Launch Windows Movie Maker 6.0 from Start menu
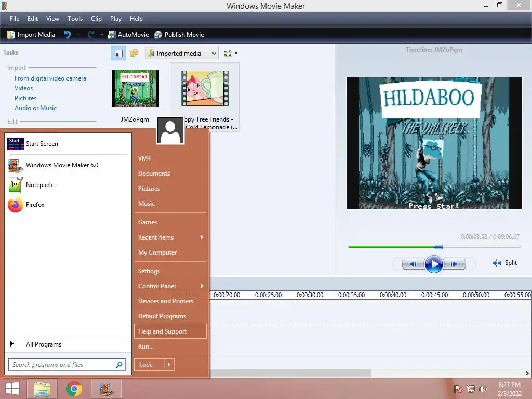Viewport: 532px width, 399px height. (x=67, y=165)
